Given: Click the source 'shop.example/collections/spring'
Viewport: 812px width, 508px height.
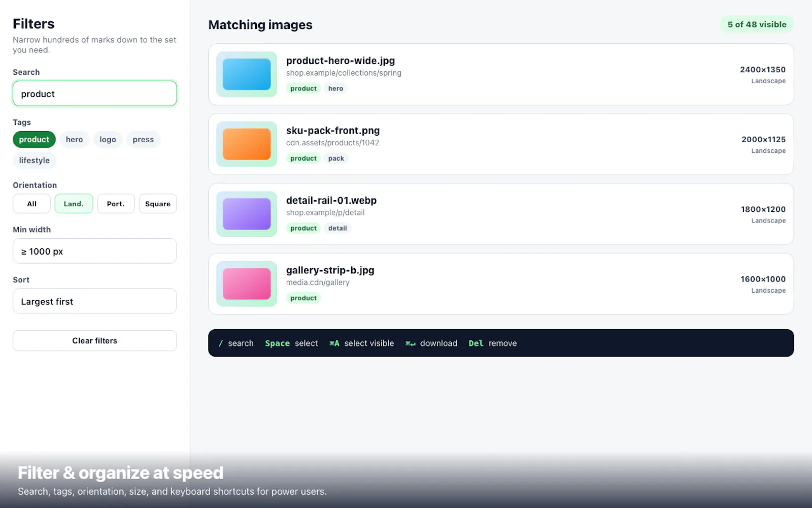Looking at the screenshot, I should (344, 73).
